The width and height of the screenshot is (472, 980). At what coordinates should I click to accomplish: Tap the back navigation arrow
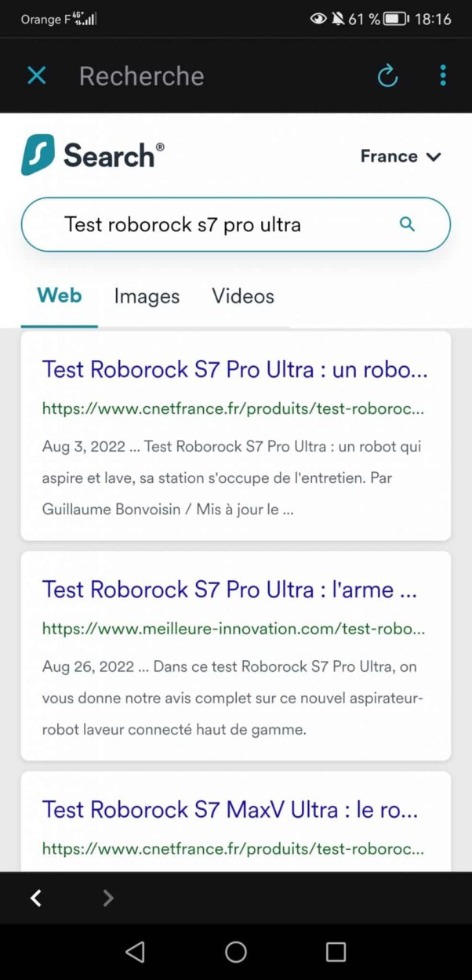(x=36, y=898)
